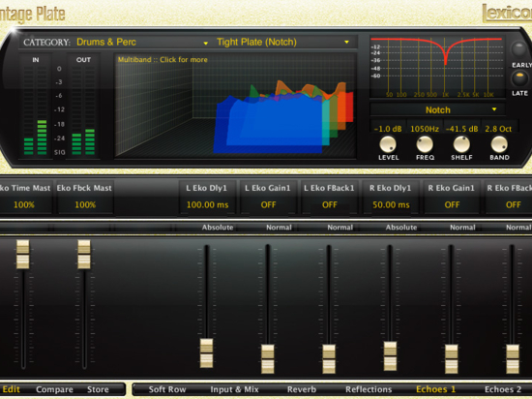
Task: Select the -41.5 dB shelf value
Action: click(x=461, y=129)
